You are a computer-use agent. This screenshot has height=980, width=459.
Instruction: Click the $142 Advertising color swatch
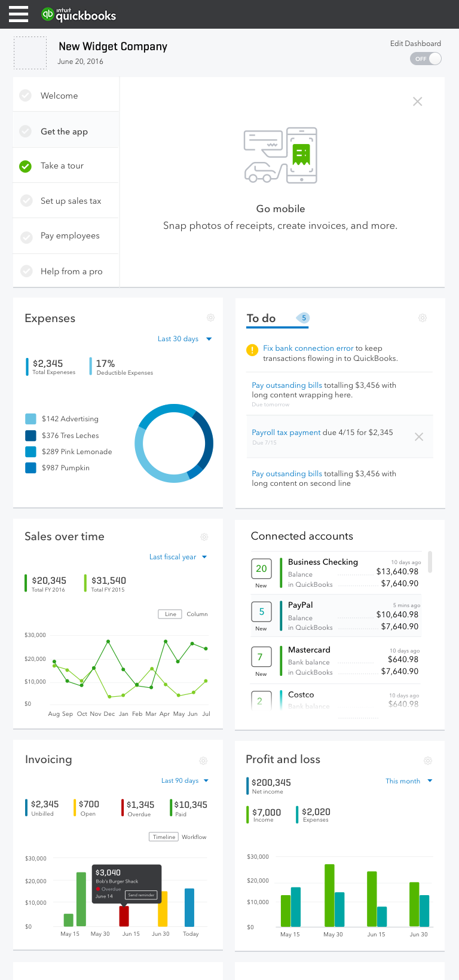(30, 419)
